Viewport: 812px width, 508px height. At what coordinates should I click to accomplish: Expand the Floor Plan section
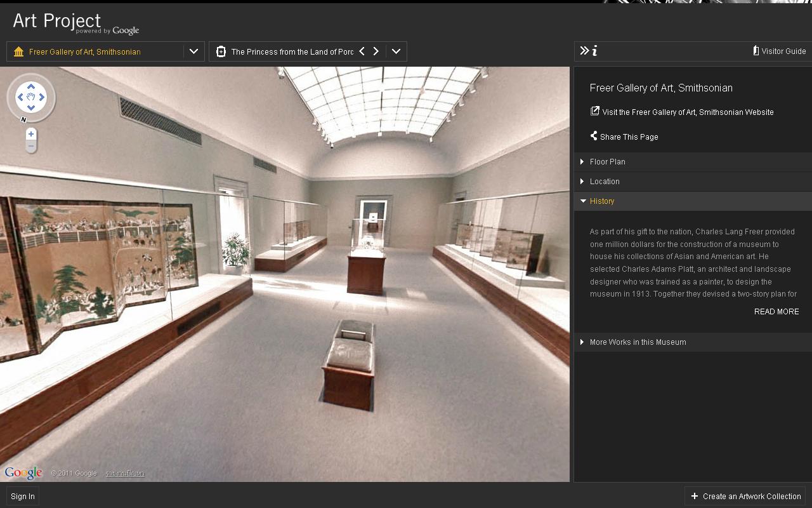pyautogui.click(x=693, y=162)
